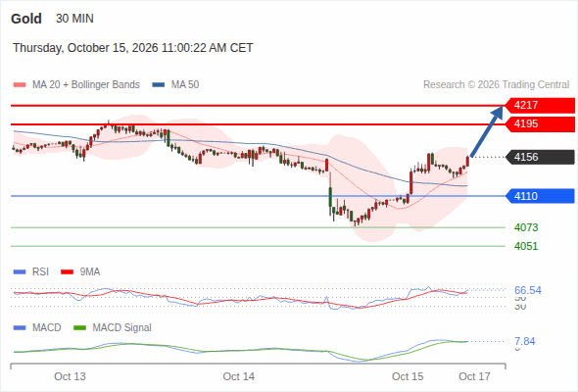This screenshot has height=392, width=578.
Task: Click the MACD legend label
Action: (46, 327)
